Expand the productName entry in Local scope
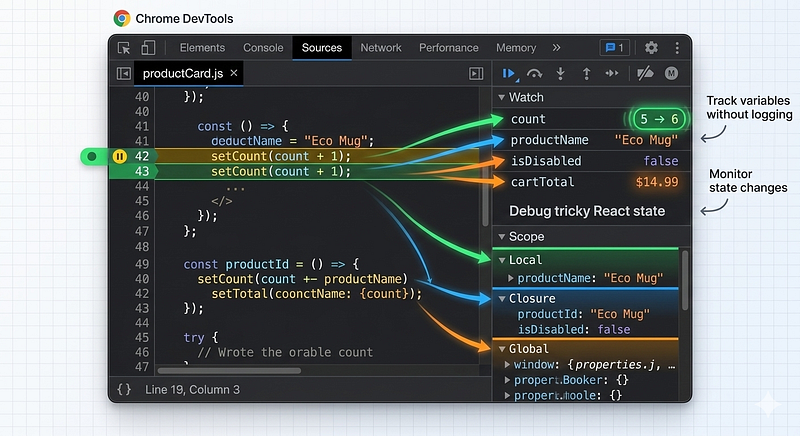 click(511, 278)
